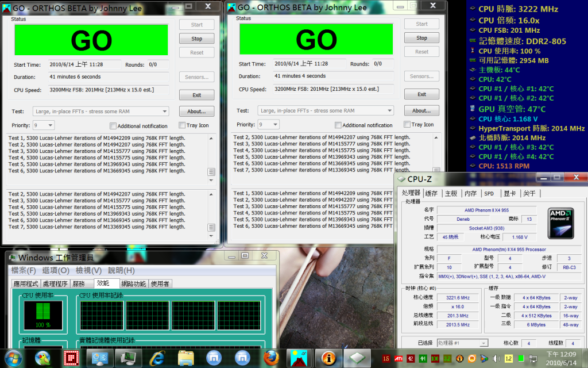Expand Test dropdown in left ORTHOS window
588x368 pixels.
click(165, 112)
